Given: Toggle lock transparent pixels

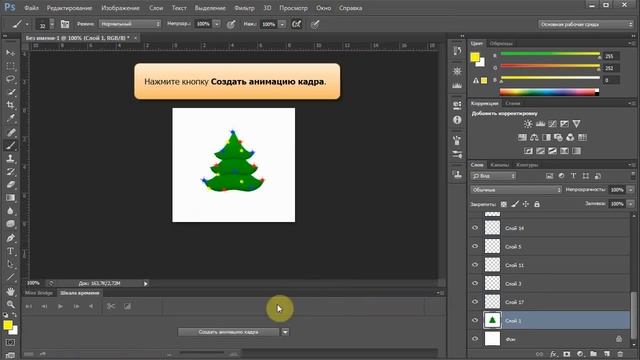Looking at the screenshot, I should (504, 204).
